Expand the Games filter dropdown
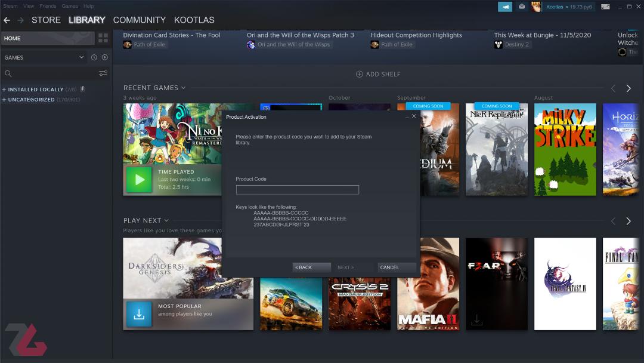Screen dimensions: 644x363 (81, 57)
